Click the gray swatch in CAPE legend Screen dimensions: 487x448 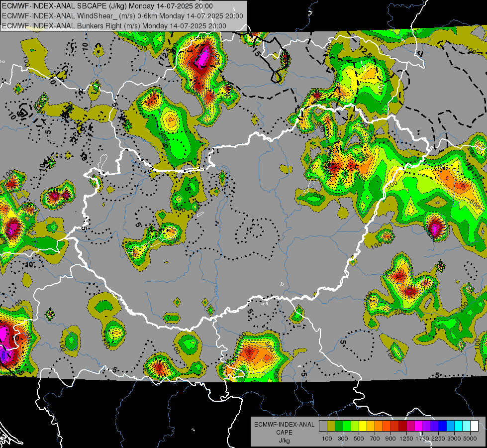click(x=323, y=426)
